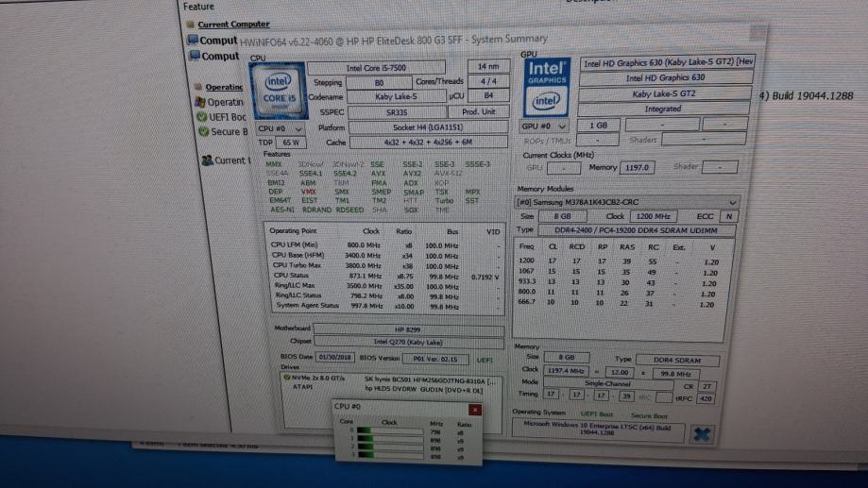The width and height of the screenshot is (868, 488).
Task: Click the Operating System Windows flag icon
Action: 200,102
